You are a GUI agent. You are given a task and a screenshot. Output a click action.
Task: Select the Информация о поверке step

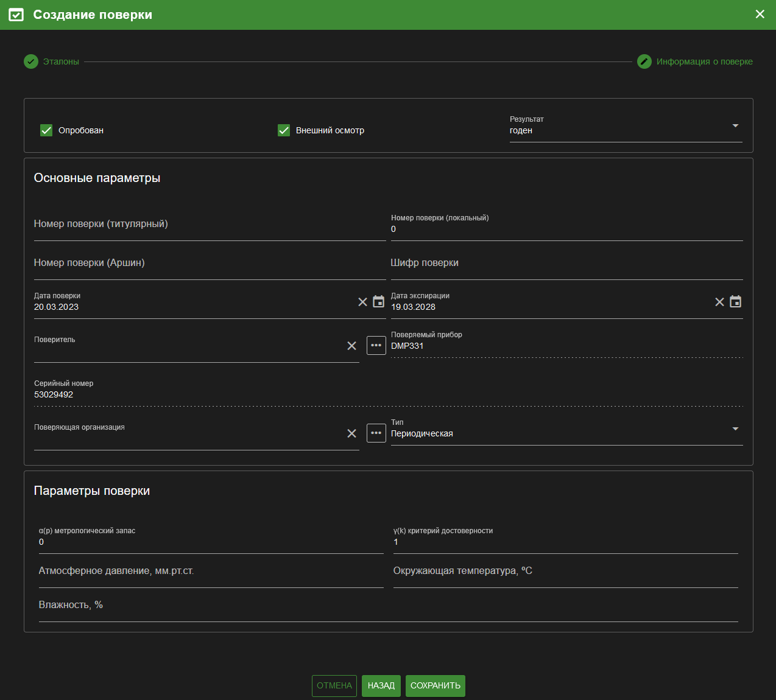tap(695, 61)
